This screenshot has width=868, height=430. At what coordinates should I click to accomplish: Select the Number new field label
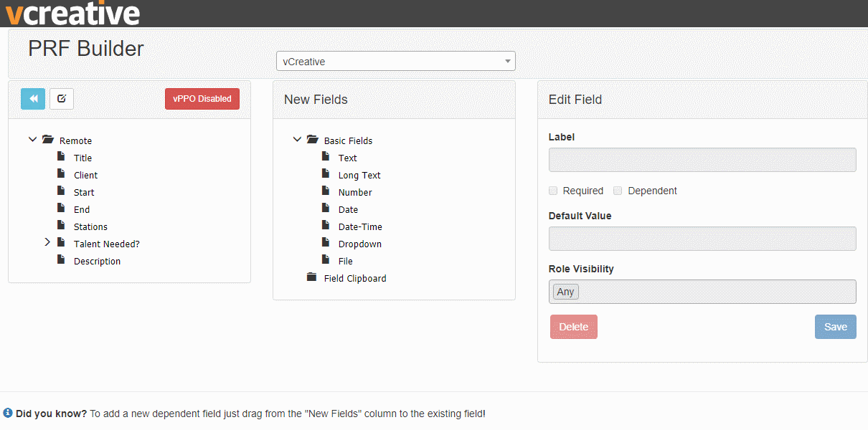click(x=355, y=192)
